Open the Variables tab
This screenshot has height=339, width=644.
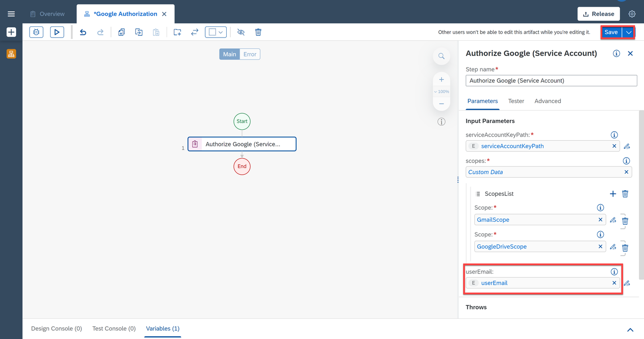click(163, 329)
